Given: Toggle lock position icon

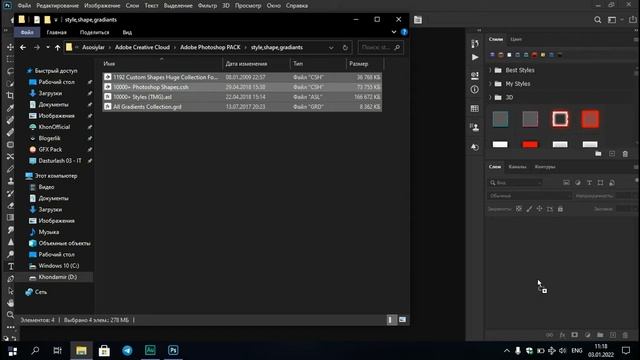Looking at the screenshot, I should pos(540,209).
